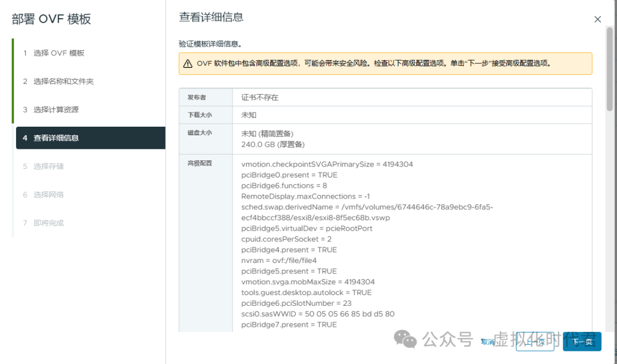
Task: Click sched.swap.derivedName line
Action: tap(367, 212)
